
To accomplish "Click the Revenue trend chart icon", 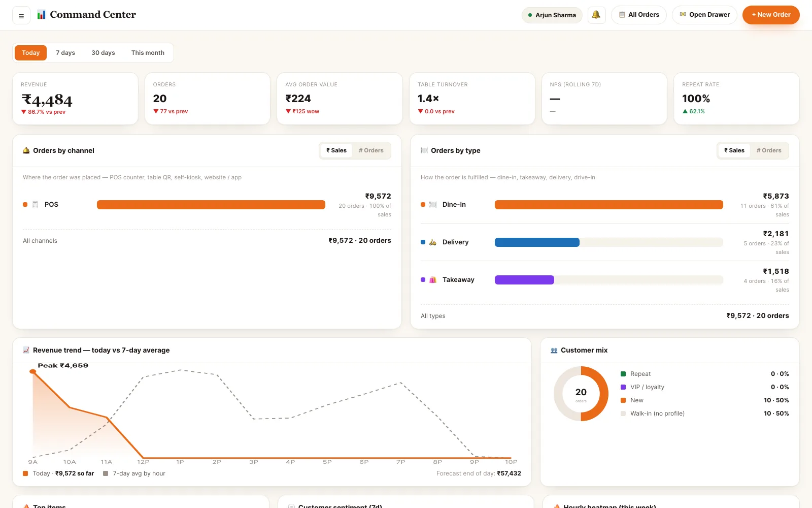I will coord(26,350).
